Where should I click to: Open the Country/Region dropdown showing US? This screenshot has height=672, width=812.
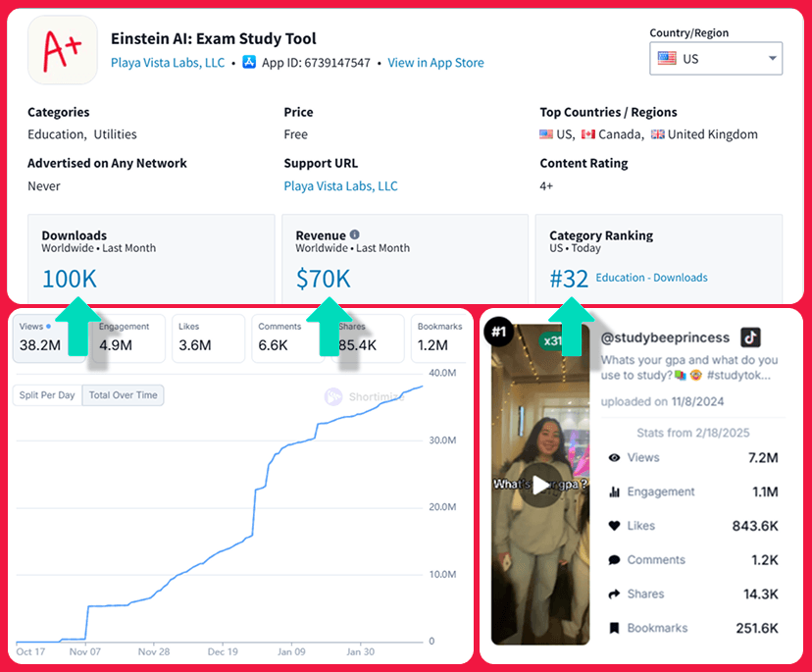(x=716, y=58)
